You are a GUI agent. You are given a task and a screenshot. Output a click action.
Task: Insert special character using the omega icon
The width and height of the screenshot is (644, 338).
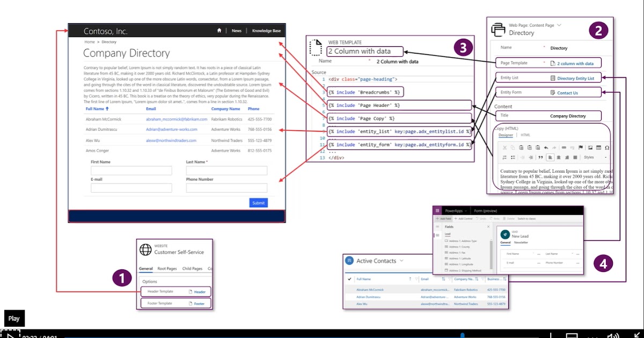607,148
